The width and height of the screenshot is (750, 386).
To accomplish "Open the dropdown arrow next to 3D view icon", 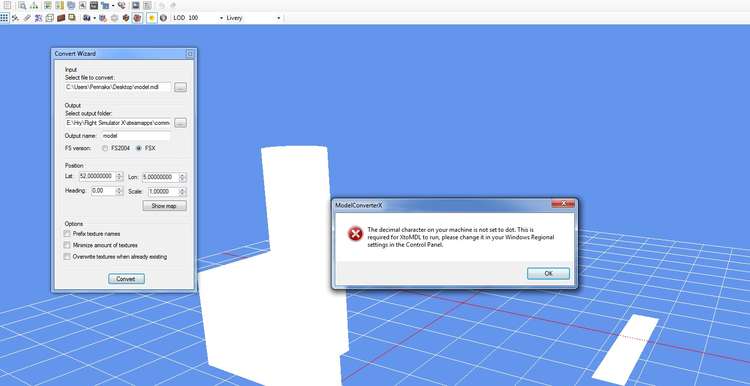I will tap(94, 18).
